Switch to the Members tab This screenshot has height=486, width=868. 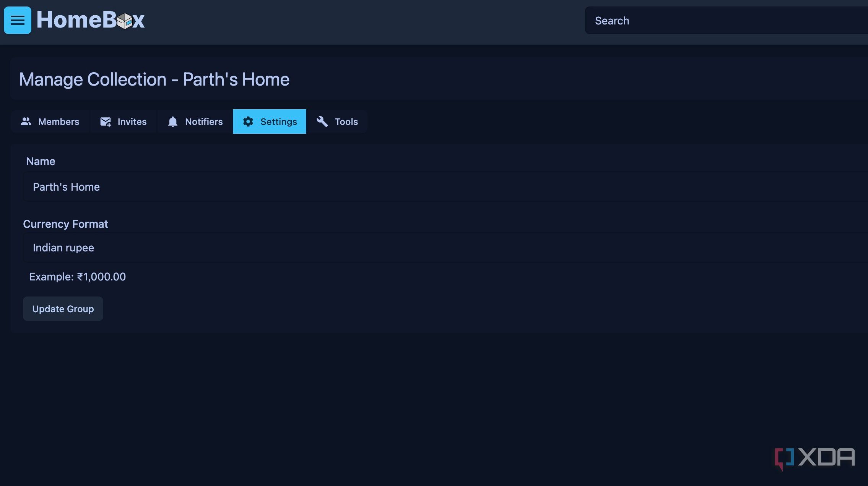pos(50,122)
